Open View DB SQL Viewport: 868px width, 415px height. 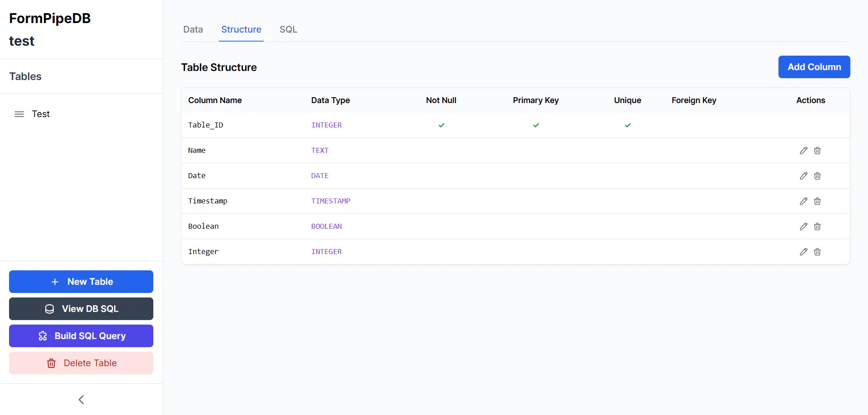(x=81, y=309)
